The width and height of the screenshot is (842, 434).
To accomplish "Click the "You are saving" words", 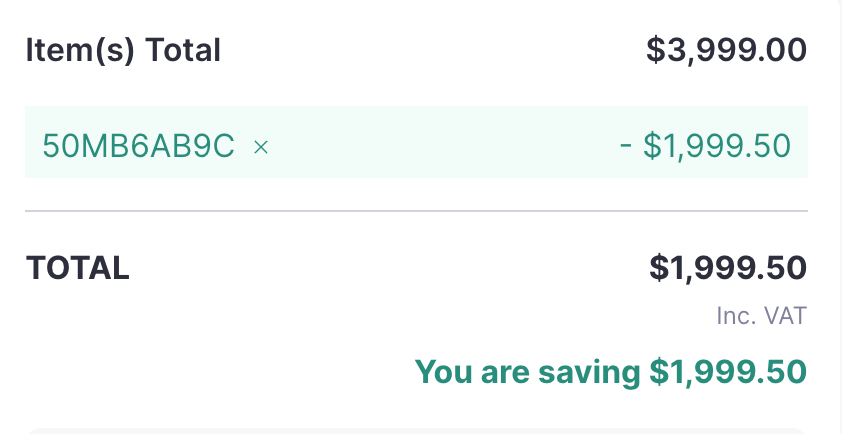I will click(527, 371).
